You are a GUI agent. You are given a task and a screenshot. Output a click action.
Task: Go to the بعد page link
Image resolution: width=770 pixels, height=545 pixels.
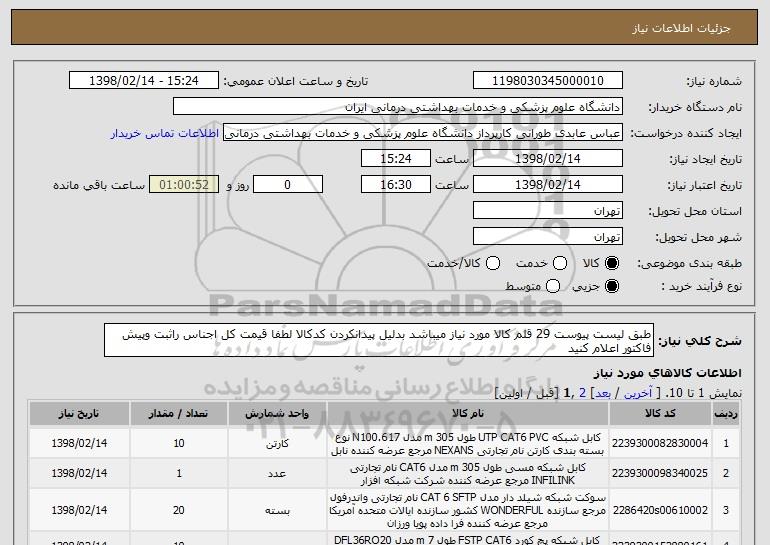point(603,393)
